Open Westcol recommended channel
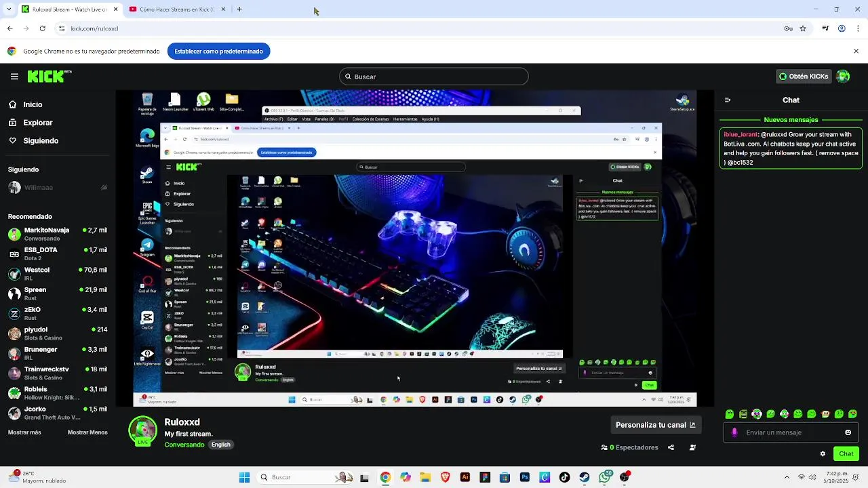This screenshot has width=868, height=488. (x=58, y=274)
